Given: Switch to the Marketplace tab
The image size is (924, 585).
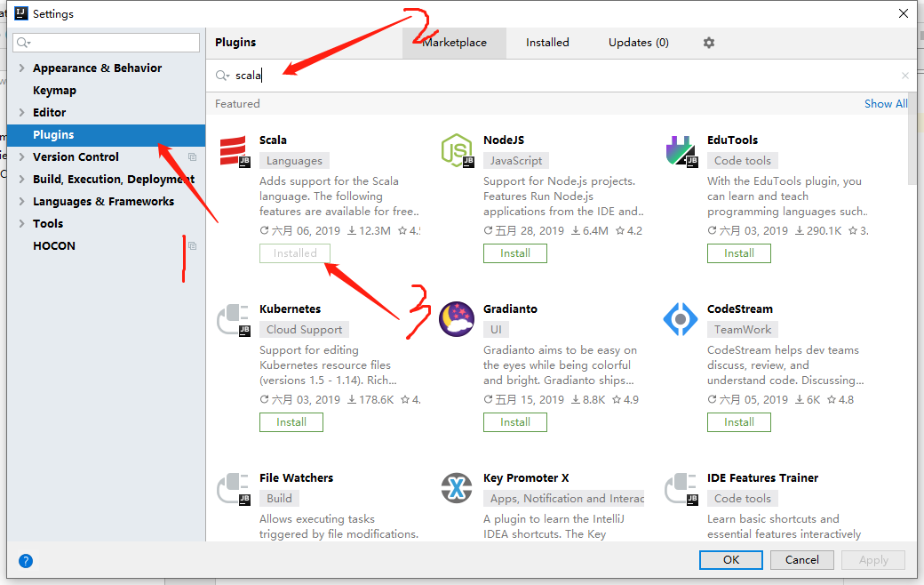Looking at the screenshot, I should click(x=454, y=43).
